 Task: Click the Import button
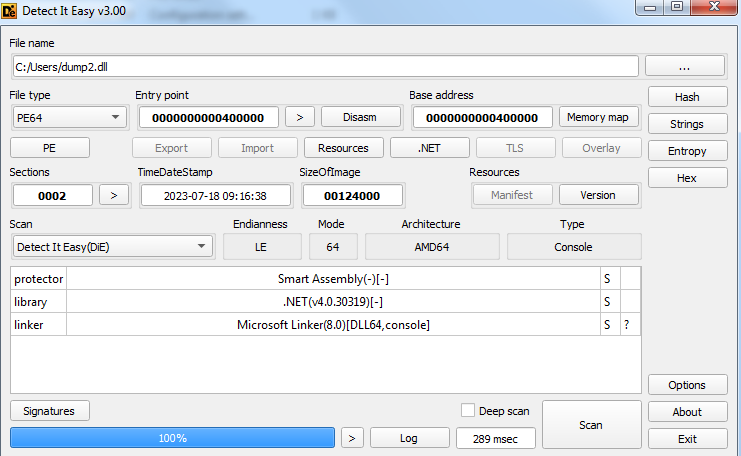tap(258, 148)
